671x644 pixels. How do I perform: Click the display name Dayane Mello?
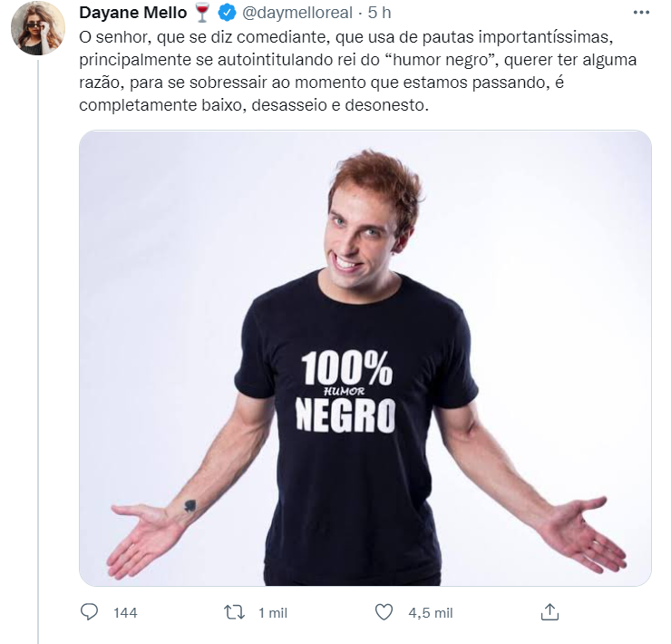pyautogui.click(x=133, y=14)
